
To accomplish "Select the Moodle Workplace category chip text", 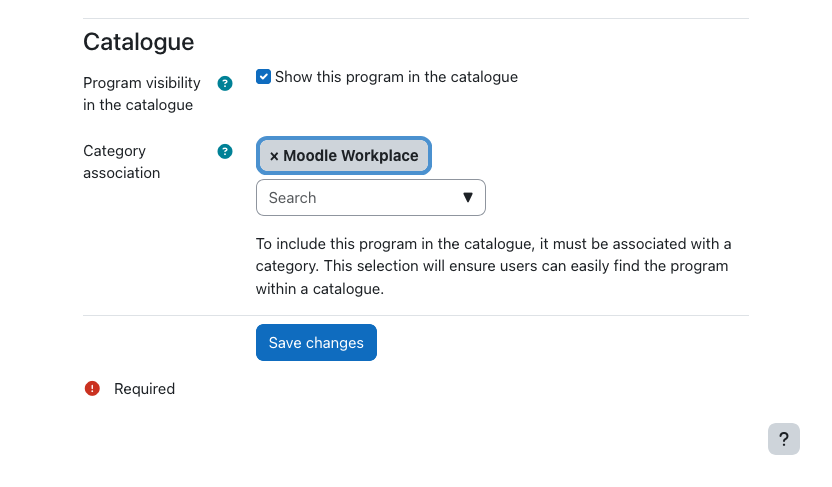I will tap(351, 156).
